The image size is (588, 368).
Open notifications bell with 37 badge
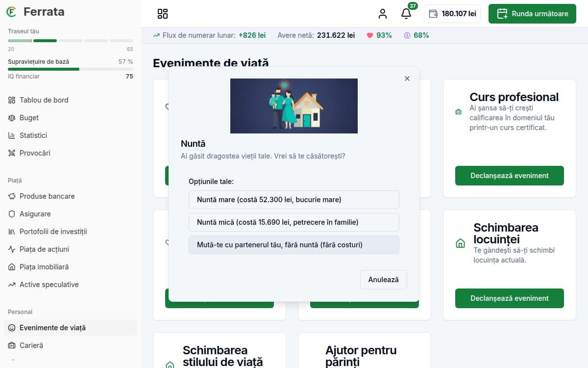click(x=406, y=14)
